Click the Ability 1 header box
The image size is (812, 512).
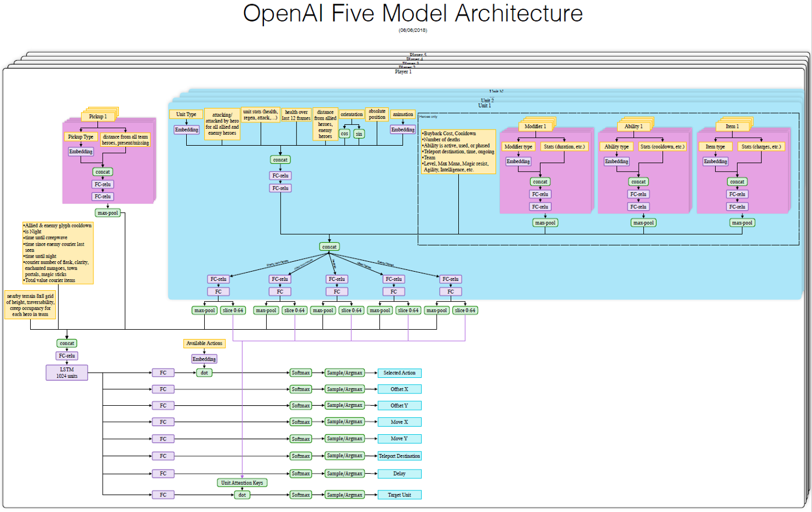tap(633, 127)
